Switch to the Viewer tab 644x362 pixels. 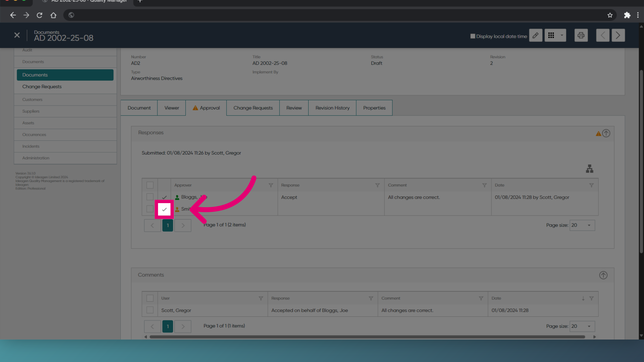tap(171, 108)
